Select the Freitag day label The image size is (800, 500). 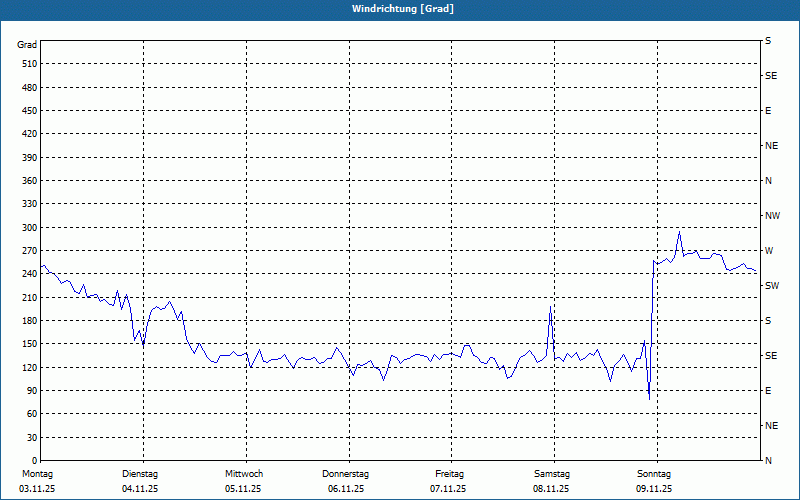[x=449, y=474]
